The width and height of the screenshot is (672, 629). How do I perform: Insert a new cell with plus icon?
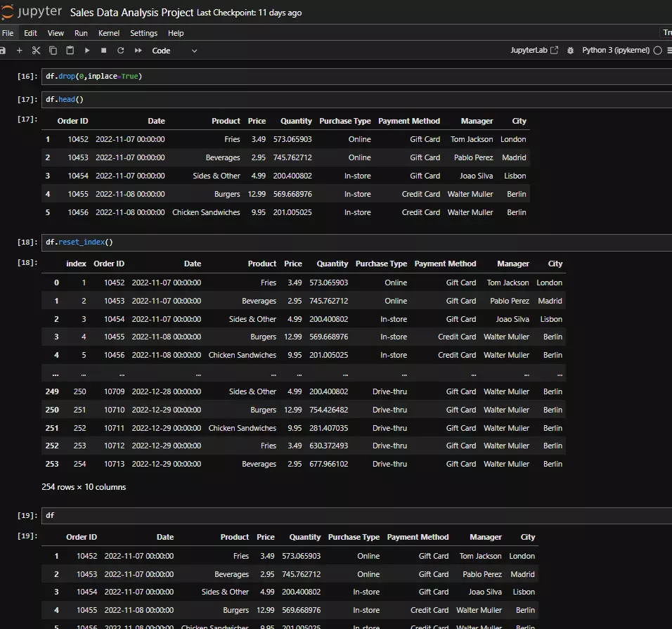click(20, 51)
